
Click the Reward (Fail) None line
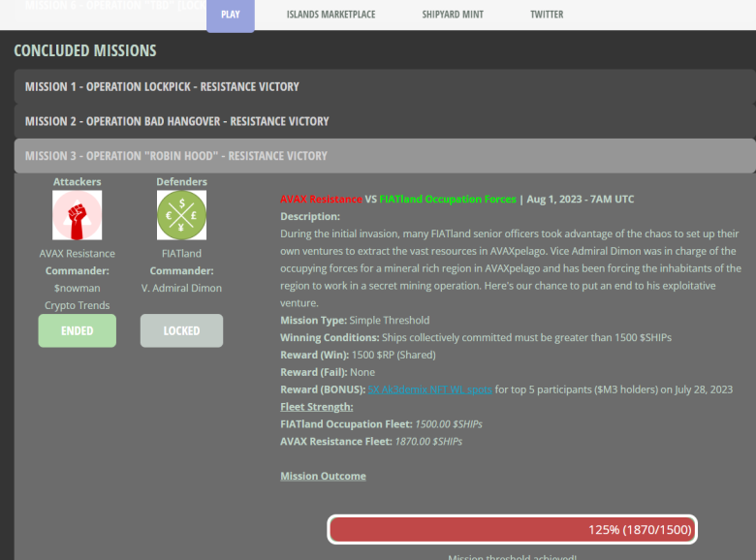[328, 372]
